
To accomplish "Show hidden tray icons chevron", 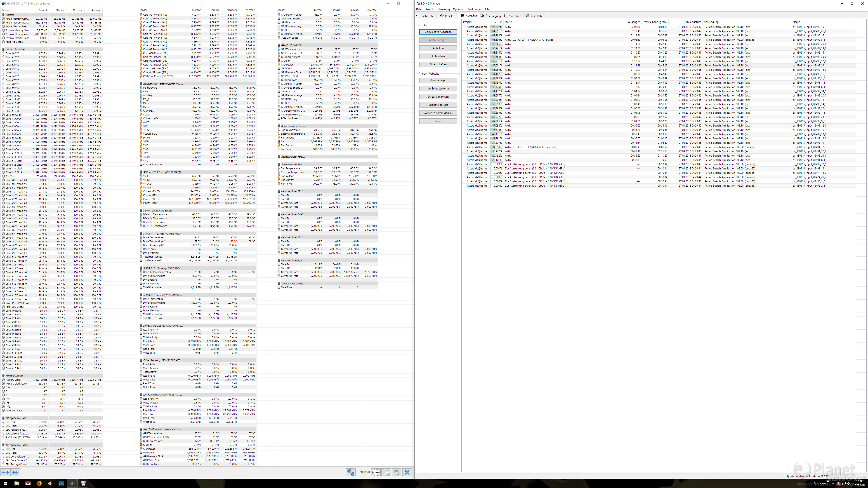I will point(833,484).
